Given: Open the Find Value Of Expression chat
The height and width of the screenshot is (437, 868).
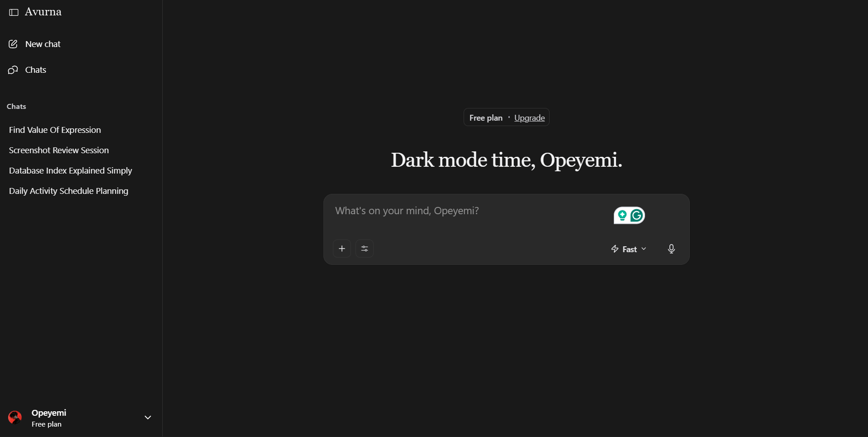Looking at the screenshot, I should pyautogui.click(x=55, y=130).
